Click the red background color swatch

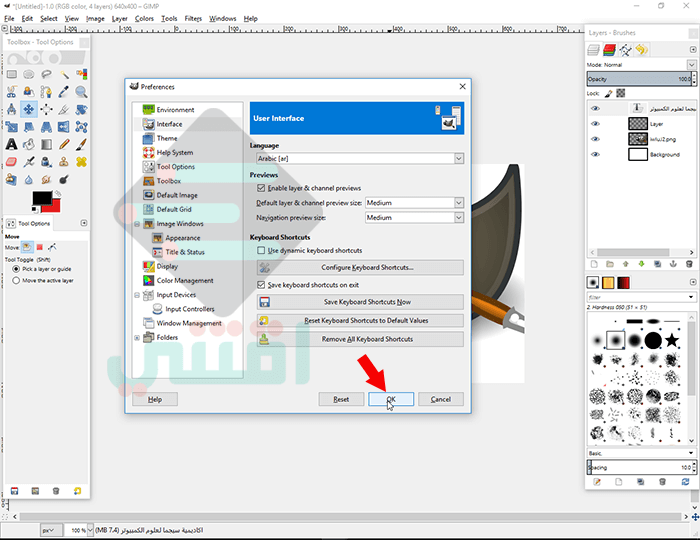tap(55, 207)
